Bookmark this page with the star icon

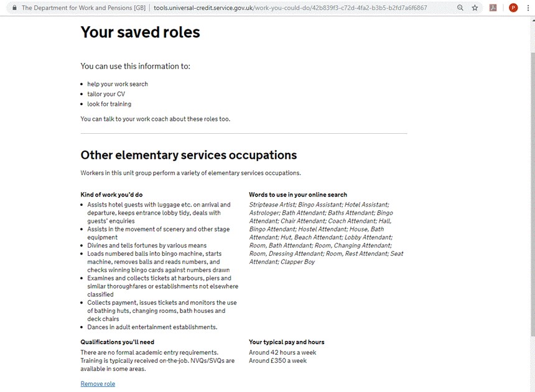pyautogui.click(x=475, y=7)
